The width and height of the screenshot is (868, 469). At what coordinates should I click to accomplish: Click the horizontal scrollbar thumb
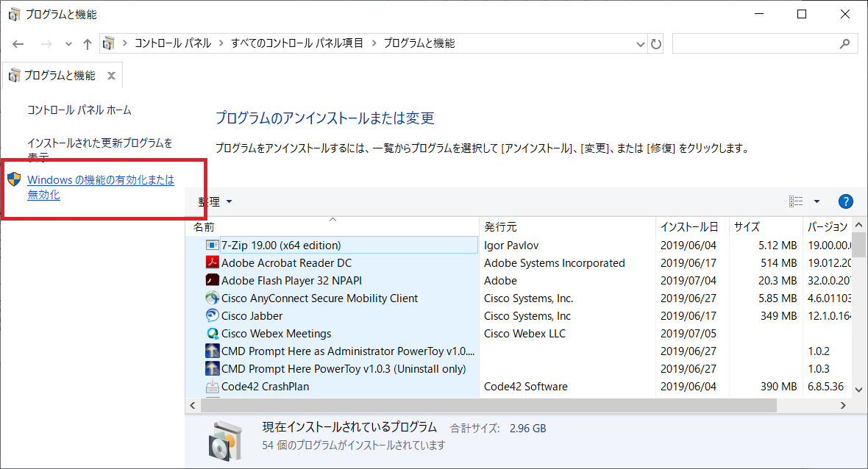489,405
